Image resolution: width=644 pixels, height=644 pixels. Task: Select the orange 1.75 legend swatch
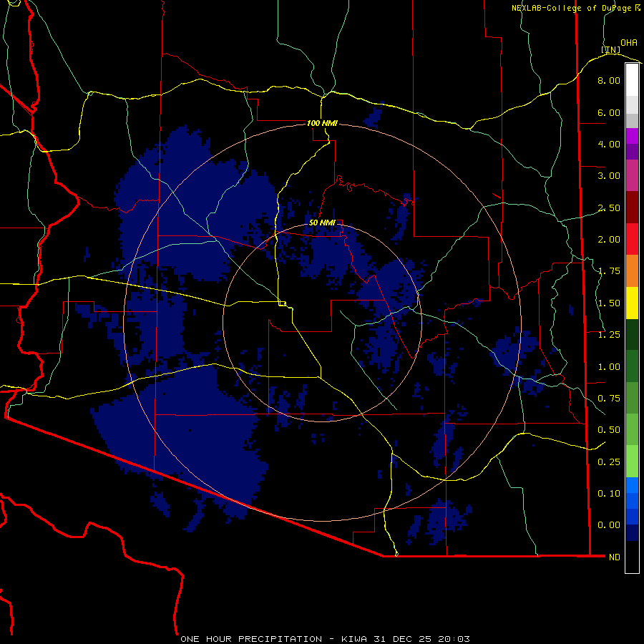pyautogui.click(x=632, y=270)
